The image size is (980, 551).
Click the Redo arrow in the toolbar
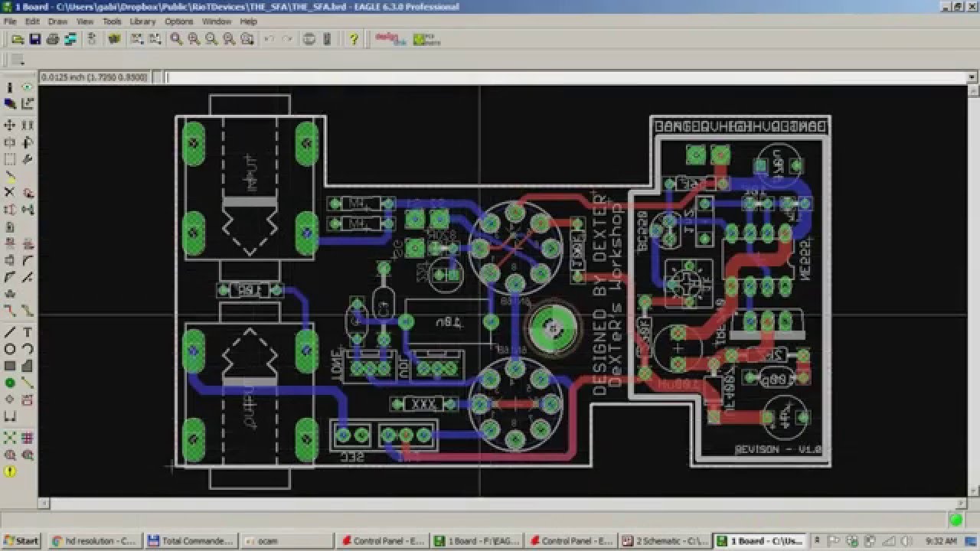(287, 39)
